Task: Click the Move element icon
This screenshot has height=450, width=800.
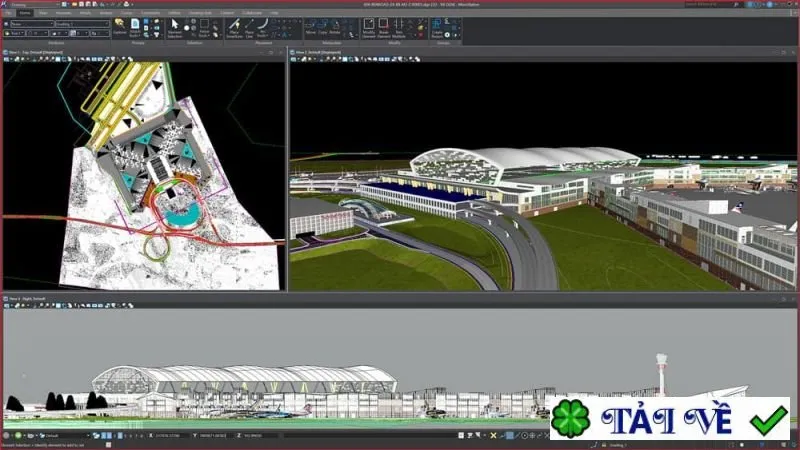Action: [x=311, y=27]
